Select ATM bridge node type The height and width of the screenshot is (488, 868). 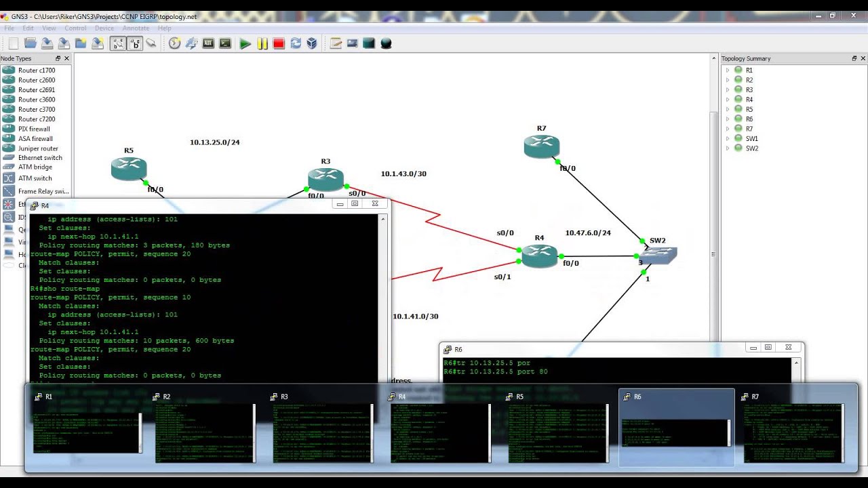35,167
